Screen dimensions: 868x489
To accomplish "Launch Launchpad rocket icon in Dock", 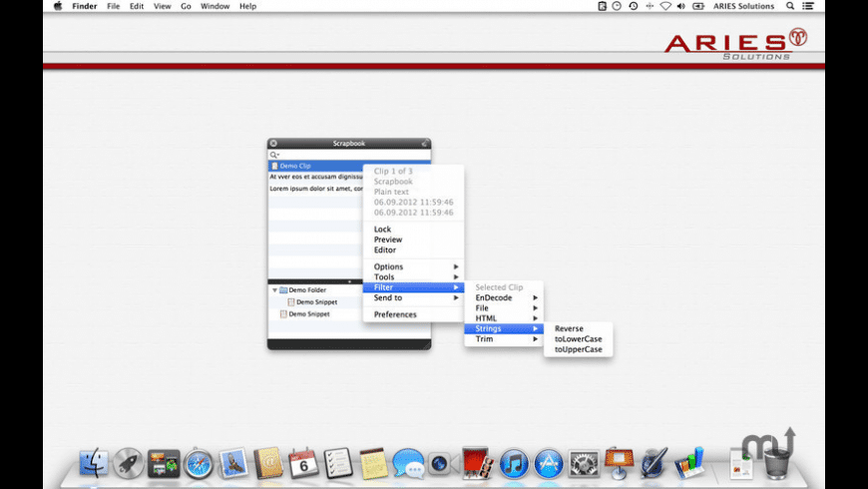I will click(129, 462).
